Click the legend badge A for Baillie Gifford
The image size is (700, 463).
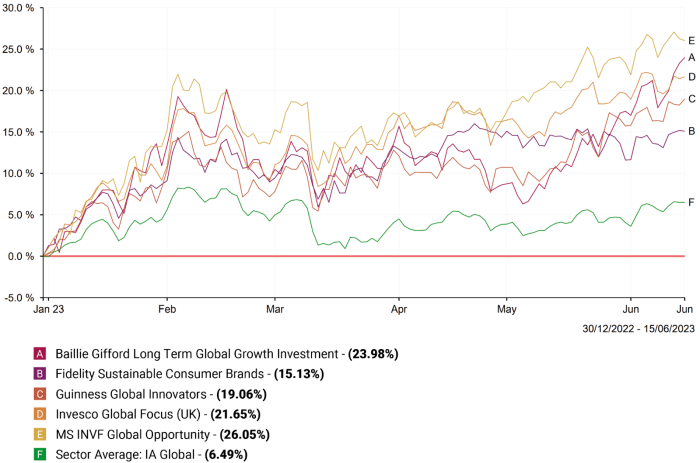pos(40,354)
